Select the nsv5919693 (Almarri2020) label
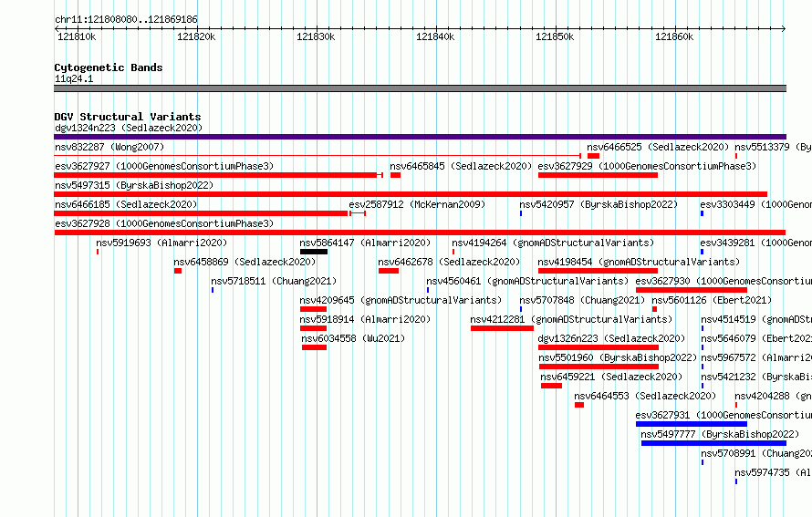Image resolution: width=812 pixels, height=517 pixels. (x=161, y=243)
